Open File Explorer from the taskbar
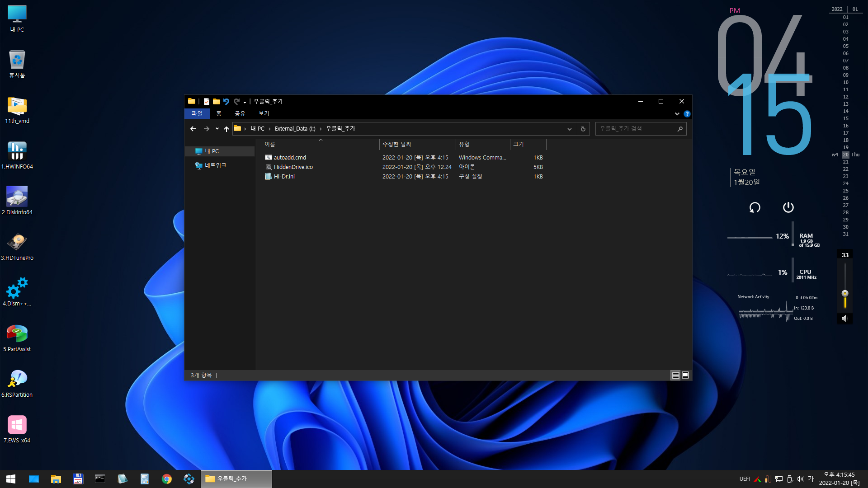868x488 pixels. point(56,479)
